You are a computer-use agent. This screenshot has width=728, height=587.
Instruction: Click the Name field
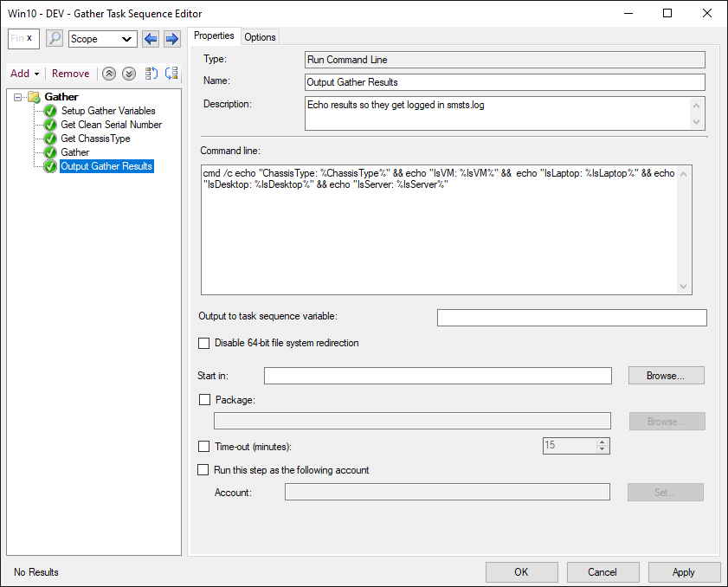click(x=505, y=82)
